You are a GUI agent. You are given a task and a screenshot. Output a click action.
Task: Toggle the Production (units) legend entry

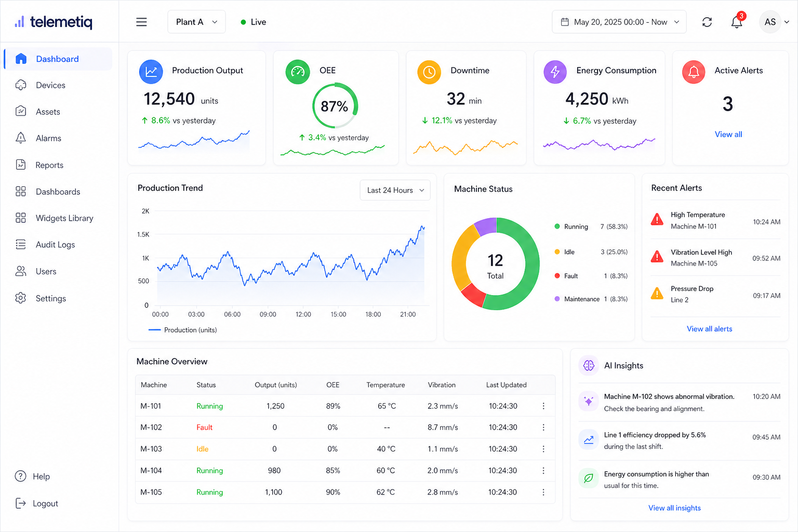coord(182,330)
